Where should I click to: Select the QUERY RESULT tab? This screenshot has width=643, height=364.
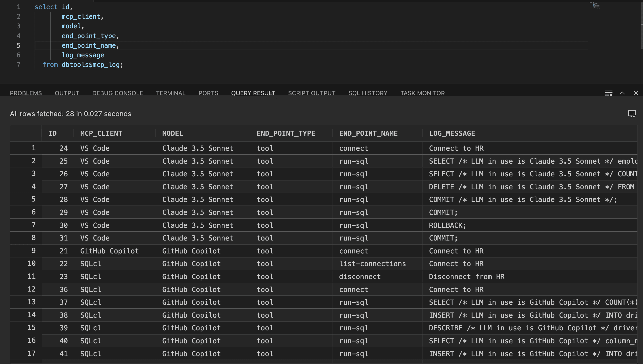point(253,93)
